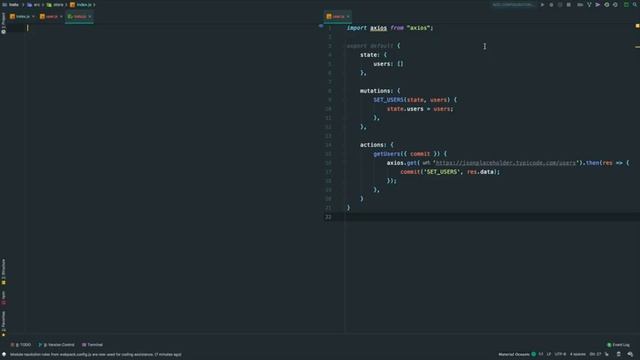The width and height of the screenshot is (640, 360).
Task: Click the memory indicator icon in status bar
Action: click(x=618, y=354)
